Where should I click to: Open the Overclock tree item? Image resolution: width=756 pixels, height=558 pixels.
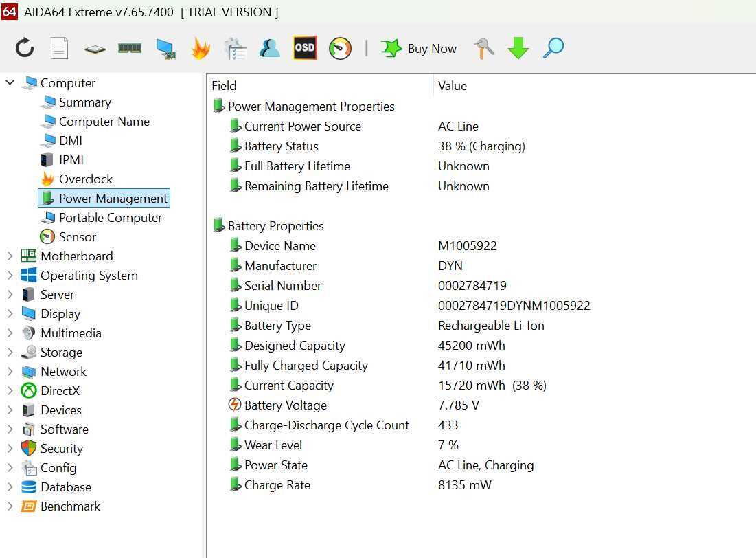(86, 179)
